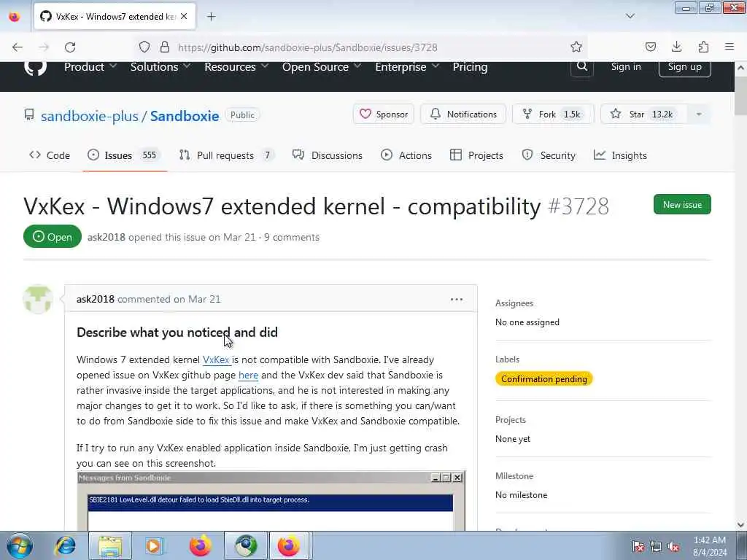Screen dimensions: 747x560
Task: Open the Pricing page
Action: [x=470, y=67]
